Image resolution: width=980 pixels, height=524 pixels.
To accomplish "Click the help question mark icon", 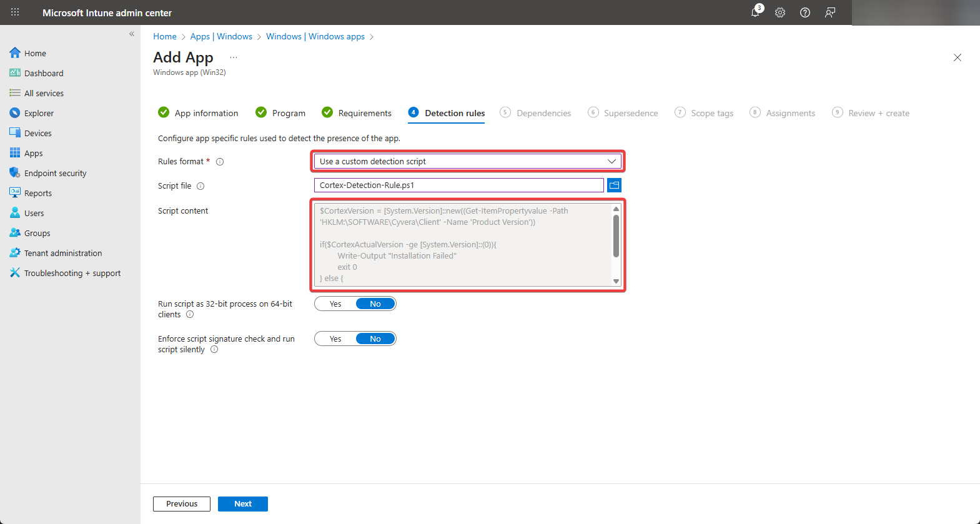I will click(x=805, y=12).
